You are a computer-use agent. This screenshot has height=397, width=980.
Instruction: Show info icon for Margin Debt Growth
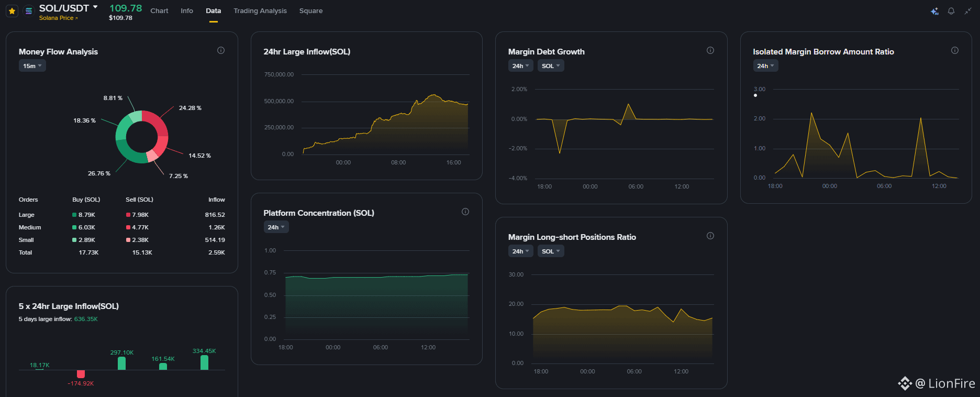click(710, 50)
